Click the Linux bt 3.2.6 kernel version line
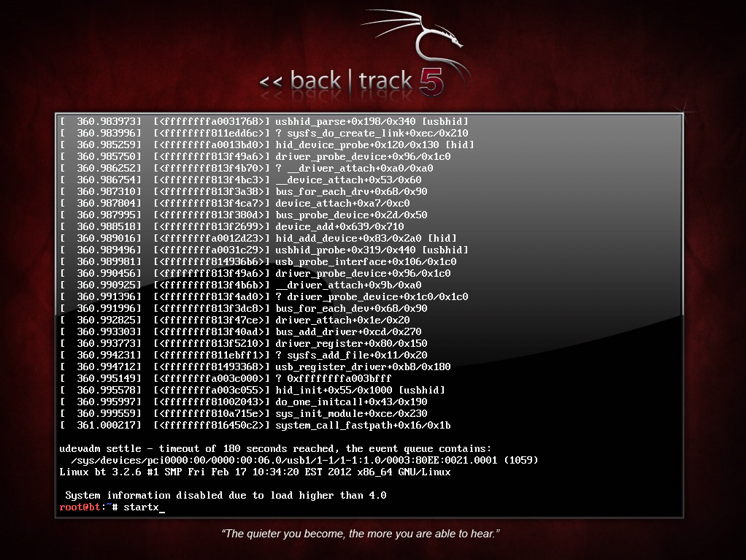The image size is (746, 560). [255, 472]
